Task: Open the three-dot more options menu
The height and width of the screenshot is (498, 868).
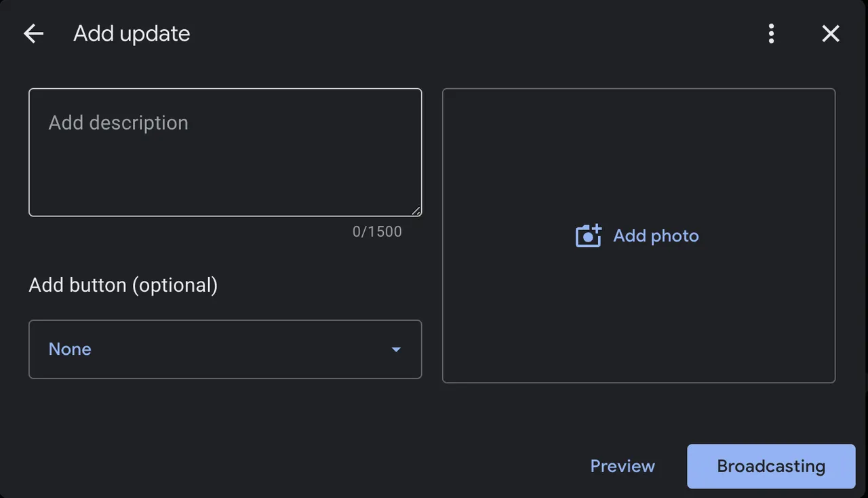Action: tap(771, 33)
